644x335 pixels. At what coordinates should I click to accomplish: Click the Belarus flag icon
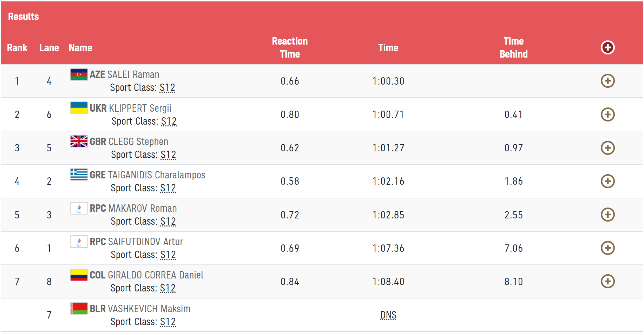(x=79, y=308)
